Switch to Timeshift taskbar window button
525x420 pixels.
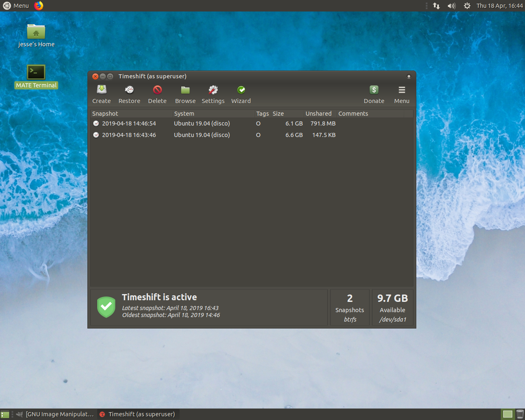click(x=138, y=414)
